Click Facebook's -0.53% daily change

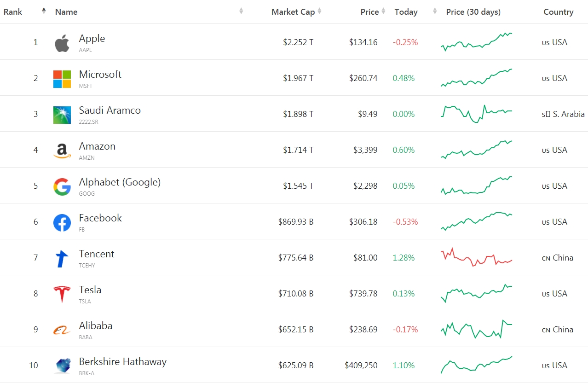pos(405,222)
